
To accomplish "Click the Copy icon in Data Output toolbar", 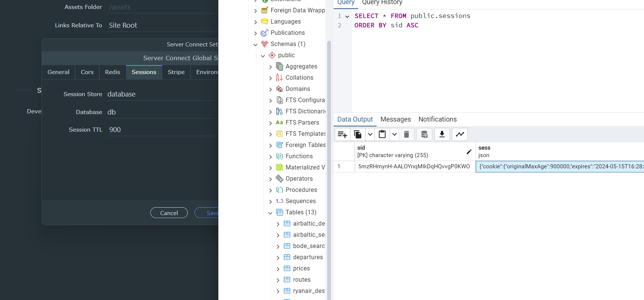I will (x=358, y=134).
